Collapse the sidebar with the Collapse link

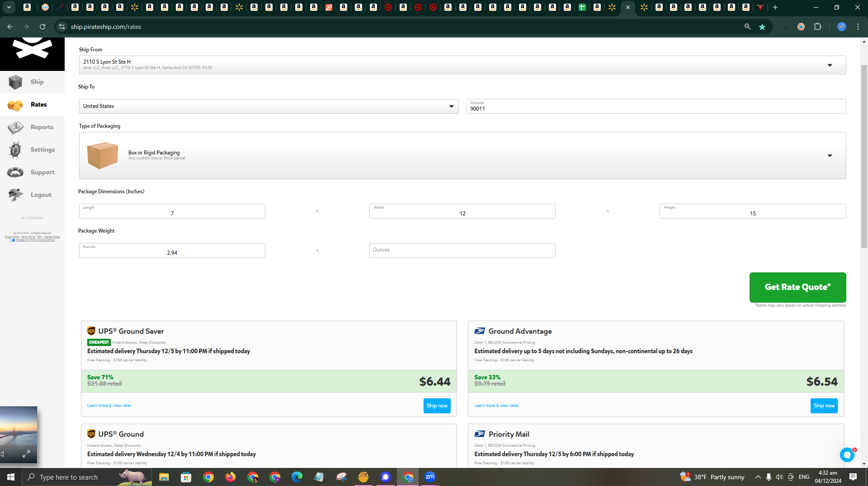32,218
